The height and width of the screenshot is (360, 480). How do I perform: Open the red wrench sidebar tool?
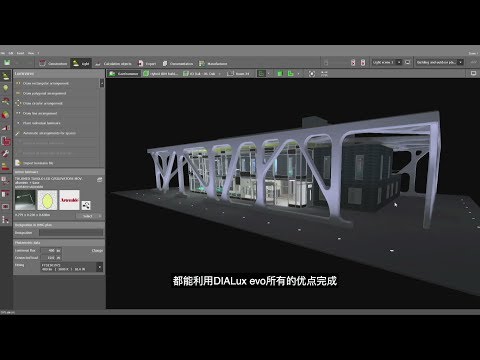[6, 154]
